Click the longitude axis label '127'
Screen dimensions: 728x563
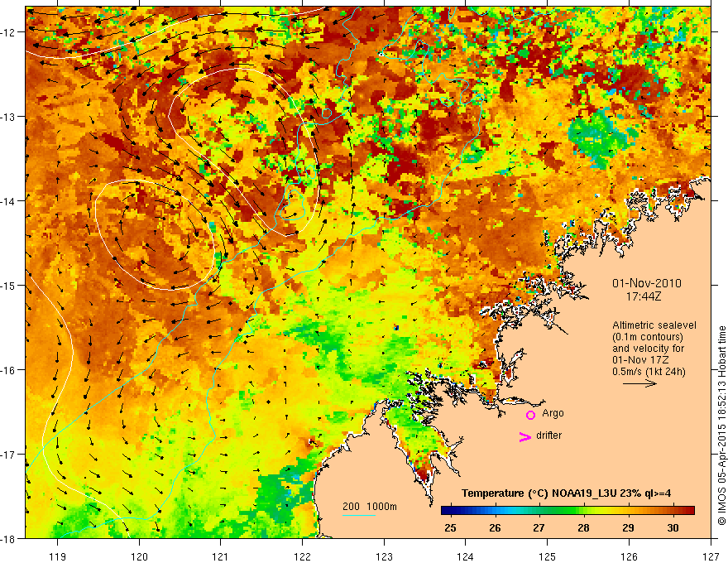point(711,556)
